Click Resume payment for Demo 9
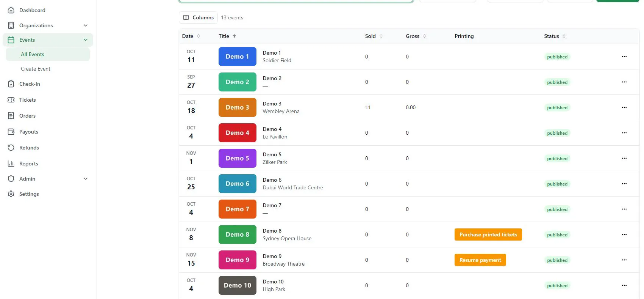This screenshot has height=299, width=644. pos(480,260)
